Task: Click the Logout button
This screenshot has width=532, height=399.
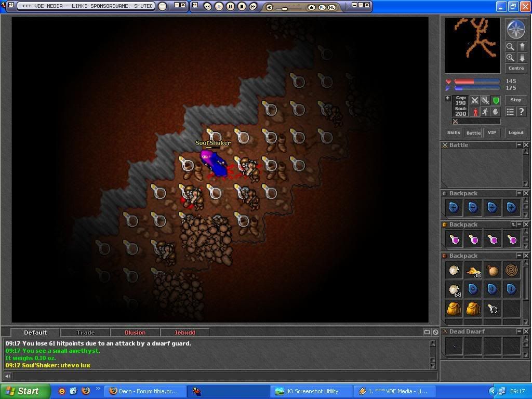Action: point(516,132)
